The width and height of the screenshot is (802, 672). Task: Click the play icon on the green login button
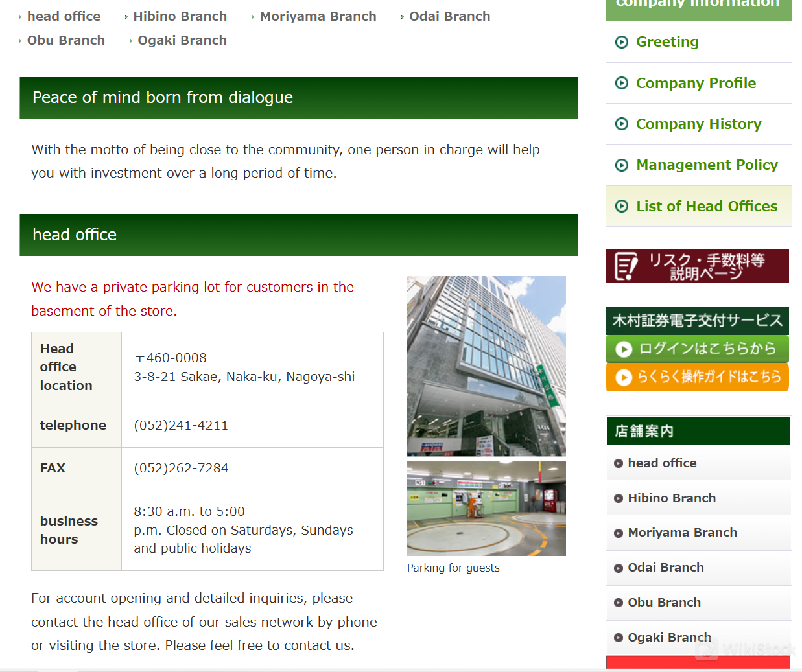(x=623, y=349)
